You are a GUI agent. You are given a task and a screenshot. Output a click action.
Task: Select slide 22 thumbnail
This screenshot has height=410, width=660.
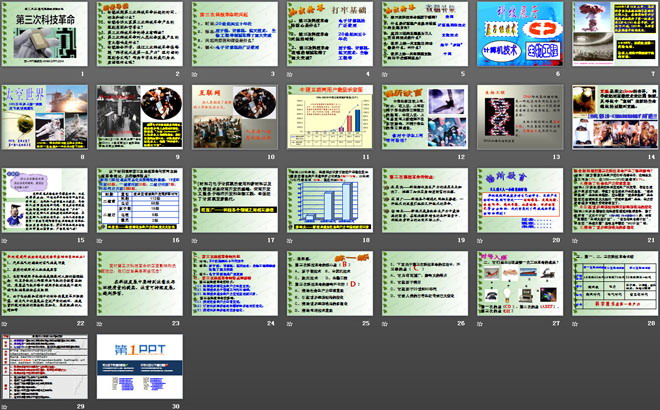click(x=45, y=283)
